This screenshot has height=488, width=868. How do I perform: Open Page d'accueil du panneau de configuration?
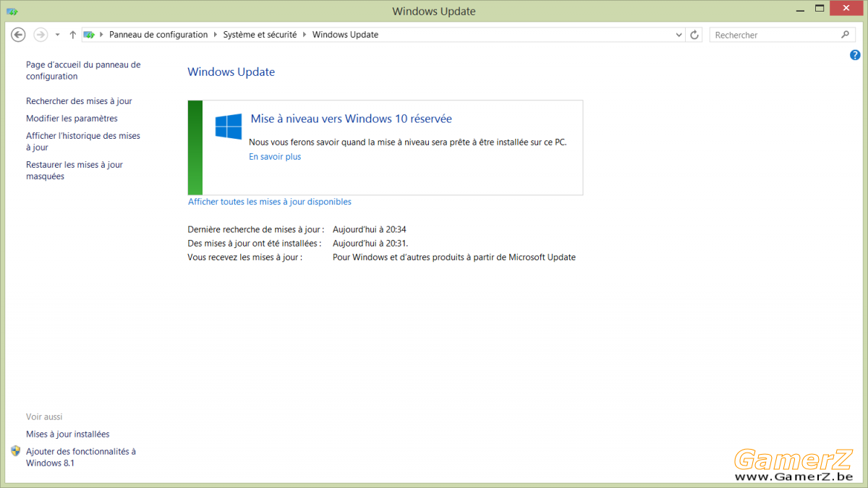click(83, 70)
